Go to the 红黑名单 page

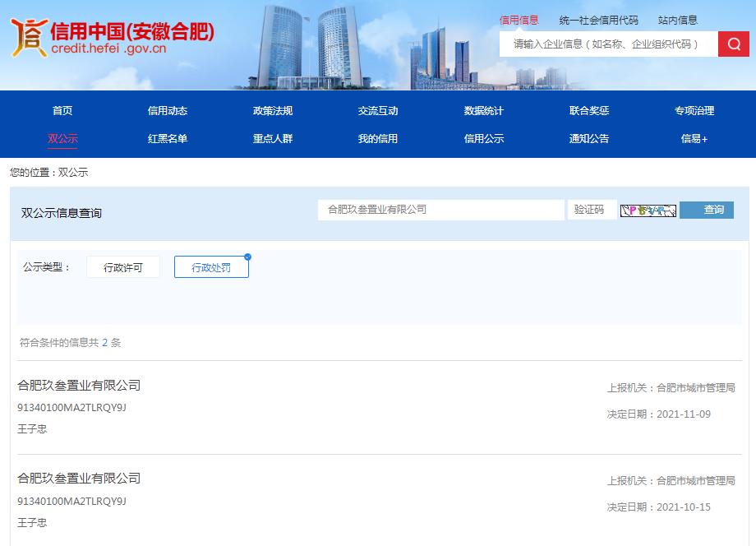(168, 139)
